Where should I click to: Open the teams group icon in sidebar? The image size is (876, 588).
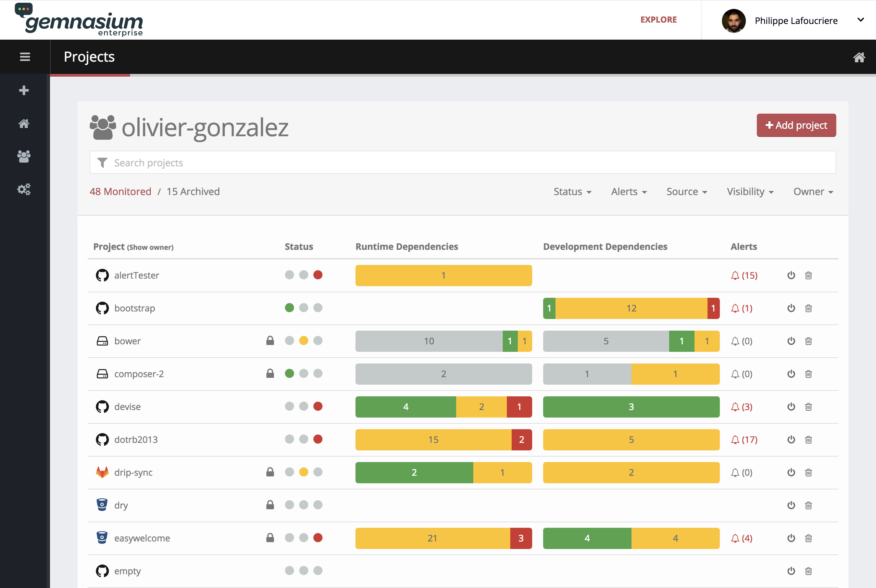24,156
